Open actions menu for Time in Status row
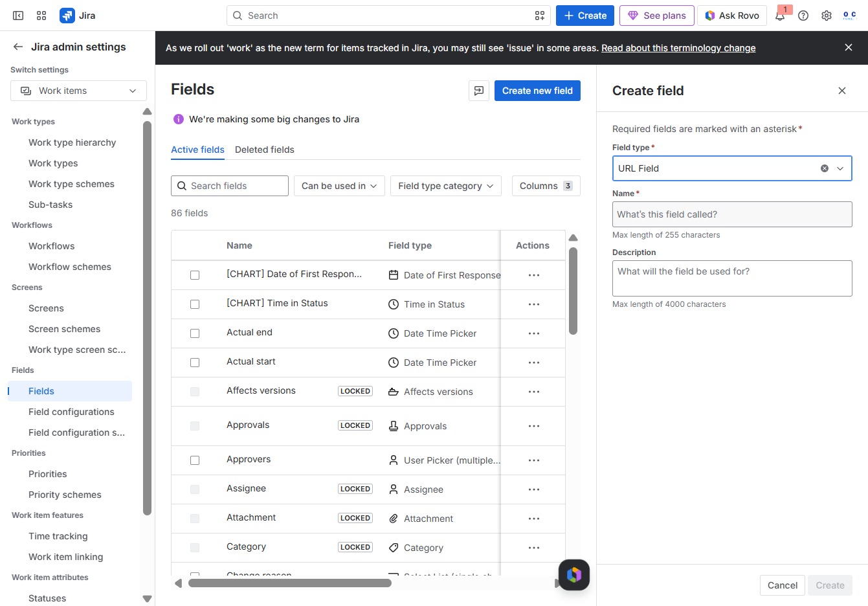The height and width of the screenshot is (606, 868). (534, 304)
